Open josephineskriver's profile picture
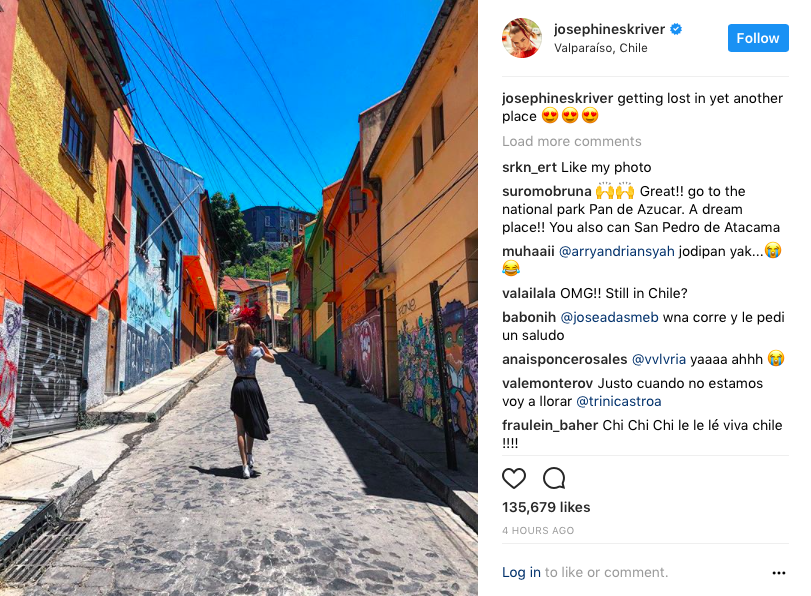 pos(521,38)
